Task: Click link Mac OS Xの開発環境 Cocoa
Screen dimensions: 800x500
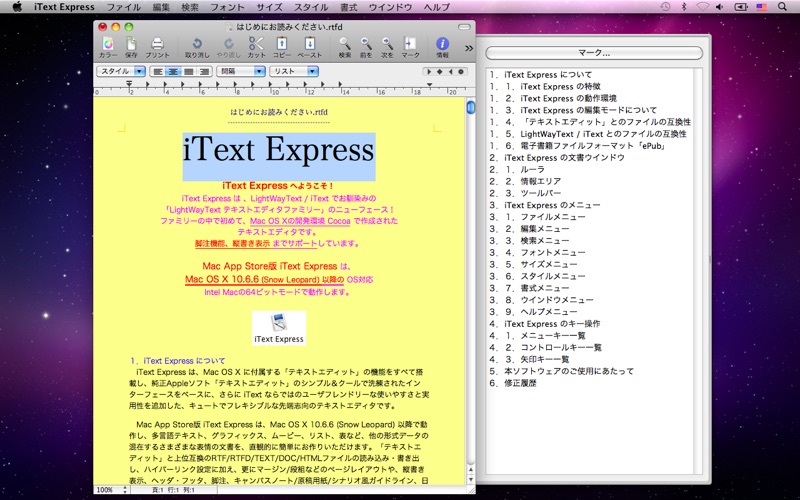Action: (300, 221)
